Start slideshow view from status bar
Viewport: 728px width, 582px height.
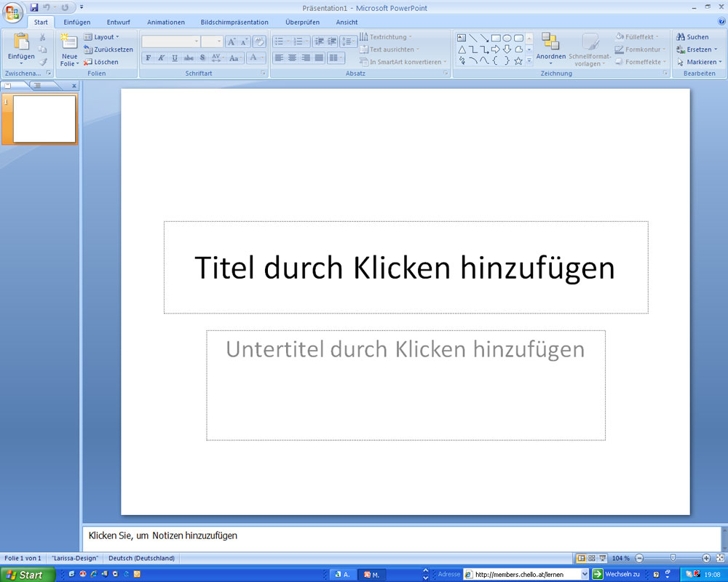pos(603,558)
